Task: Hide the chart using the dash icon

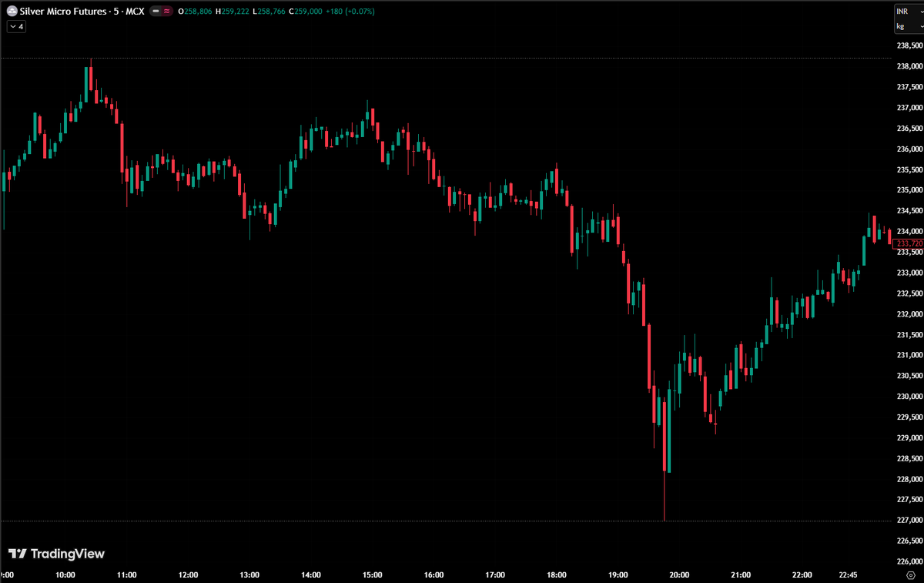Action: point(156,11)
